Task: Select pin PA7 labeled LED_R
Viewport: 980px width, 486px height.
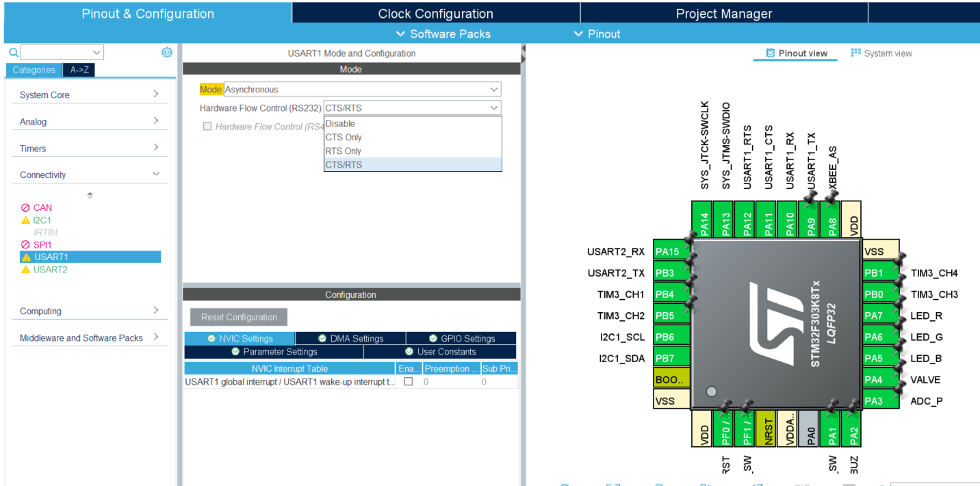Action: coord(881,316)
